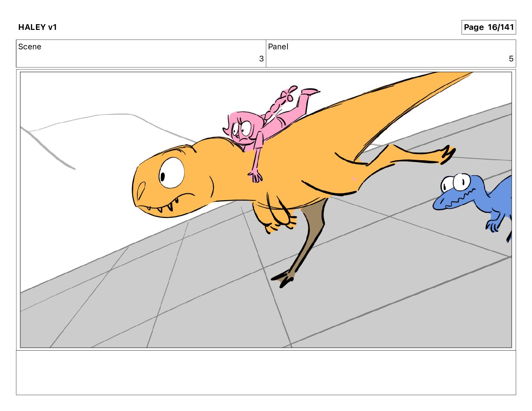Click the empty notes box below panel
Screen dimensions: 532x411
pos(266,373)
